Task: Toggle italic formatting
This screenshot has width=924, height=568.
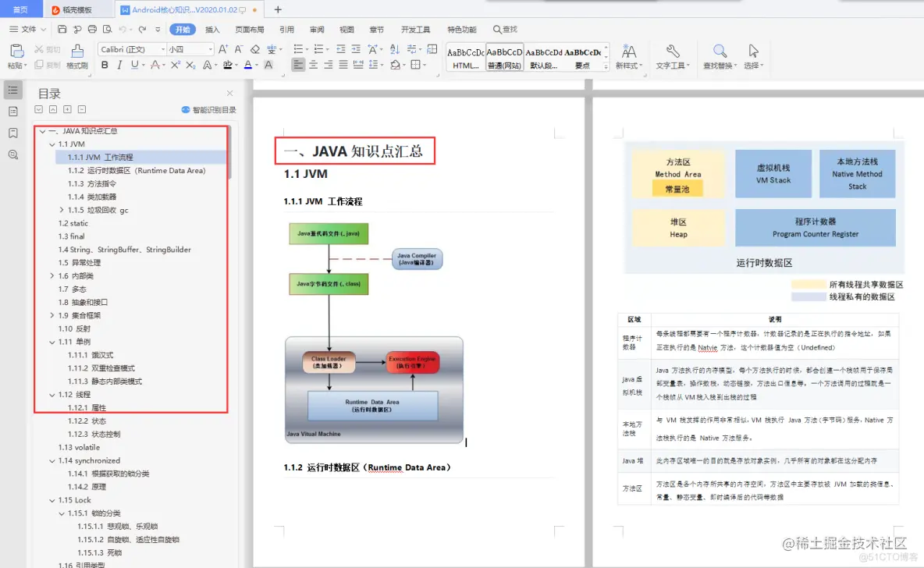Action: point(118,65)
